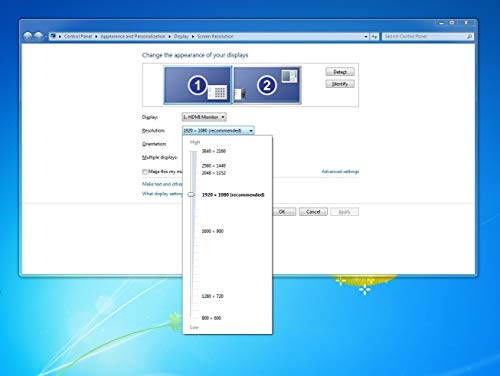Close the Resolution dropdown combo box
Screen dimensions: 500x376
pyautogui.click(x=218, y=130)
